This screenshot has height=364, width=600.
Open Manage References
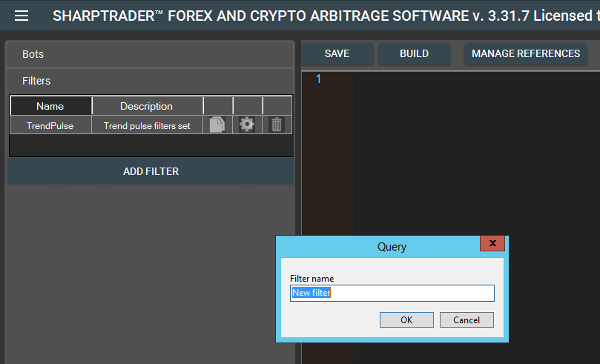click(525, 53)
